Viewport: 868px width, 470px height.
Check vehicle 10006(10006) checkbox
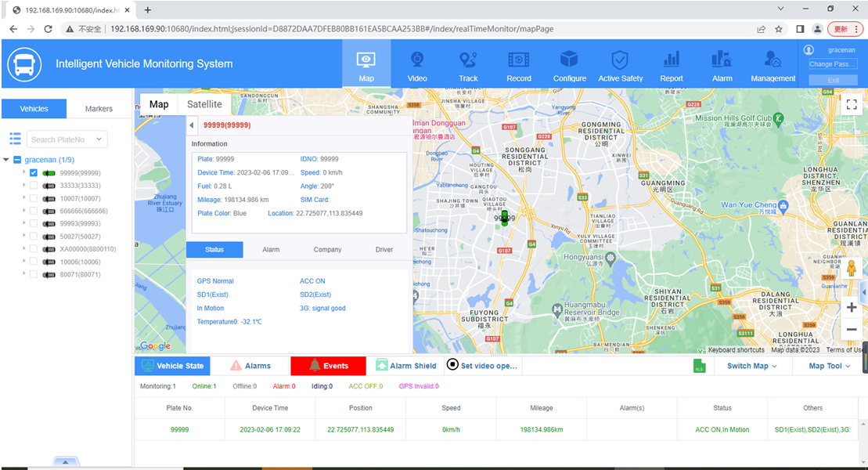coord(33,262)
